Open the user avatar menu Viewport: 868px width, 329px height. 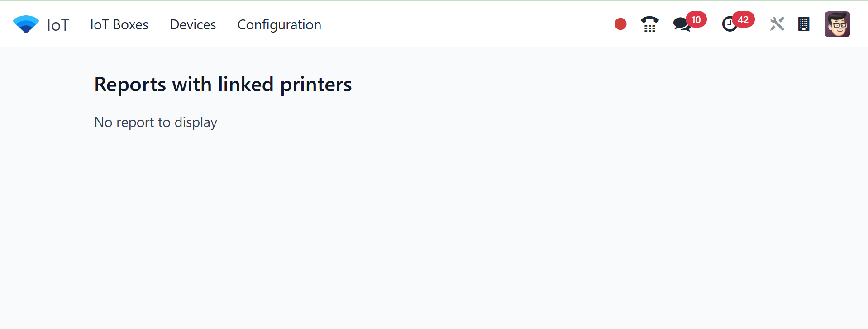click(x=837, y=24)
